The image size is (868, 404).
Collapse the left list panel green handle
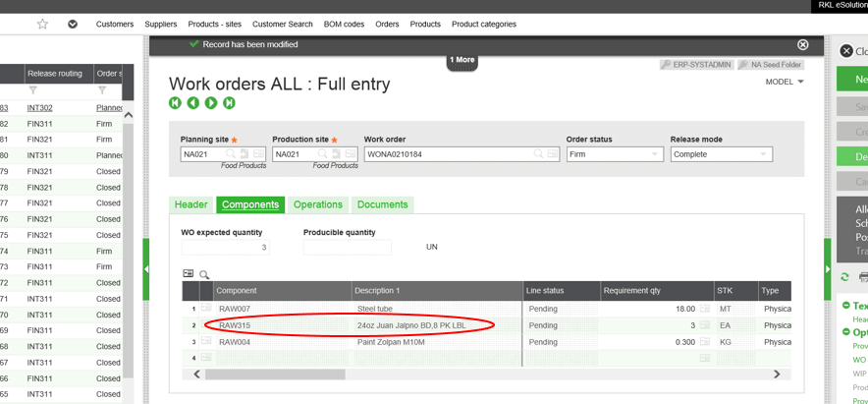point(146,269)
